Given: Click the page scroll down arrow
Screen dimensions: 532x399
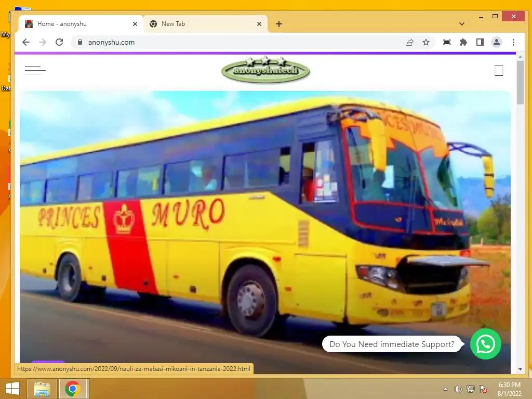Looking at the screenshot, I should (x=520, y=369).
